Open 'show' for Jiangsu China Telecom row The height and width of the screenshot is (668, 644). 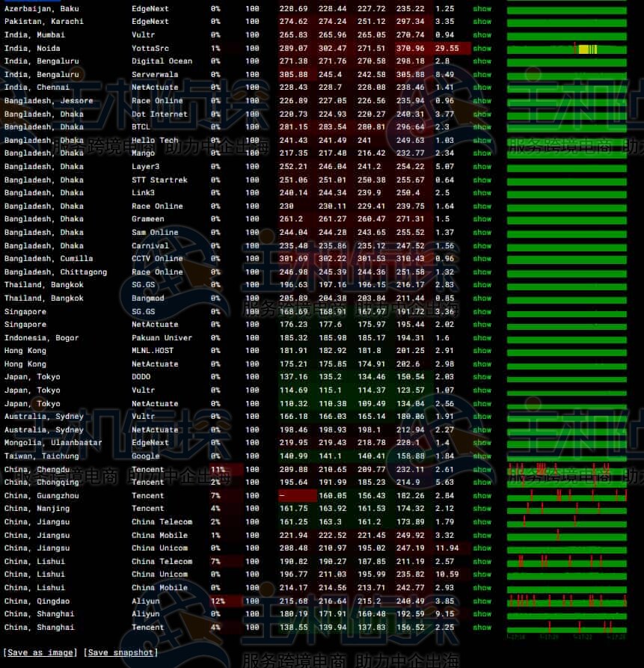[x=482, y=522]
